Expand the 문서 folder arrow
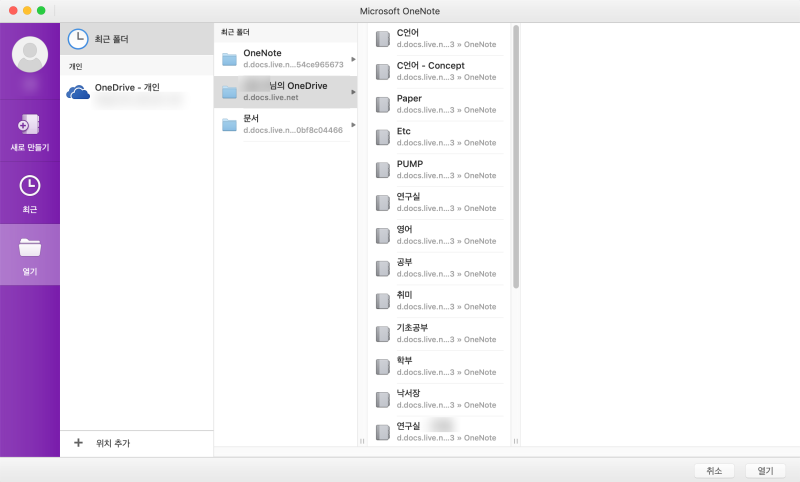The width and height of the screenshot is (800, 482). pyautogui.click(x=353, y=124)
